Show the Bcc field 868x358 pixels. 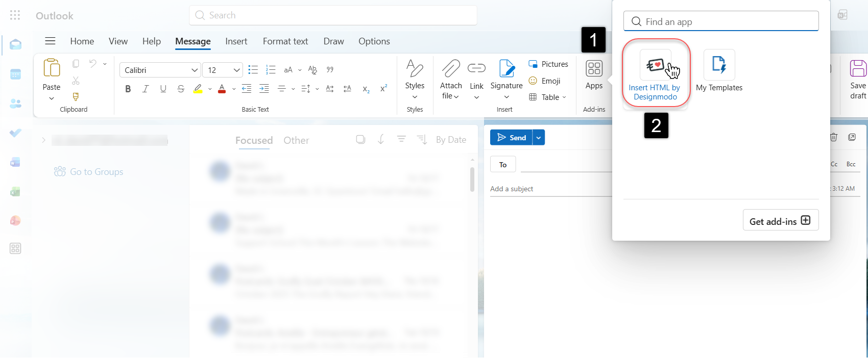pyautogui.click(x=851, y=164)
